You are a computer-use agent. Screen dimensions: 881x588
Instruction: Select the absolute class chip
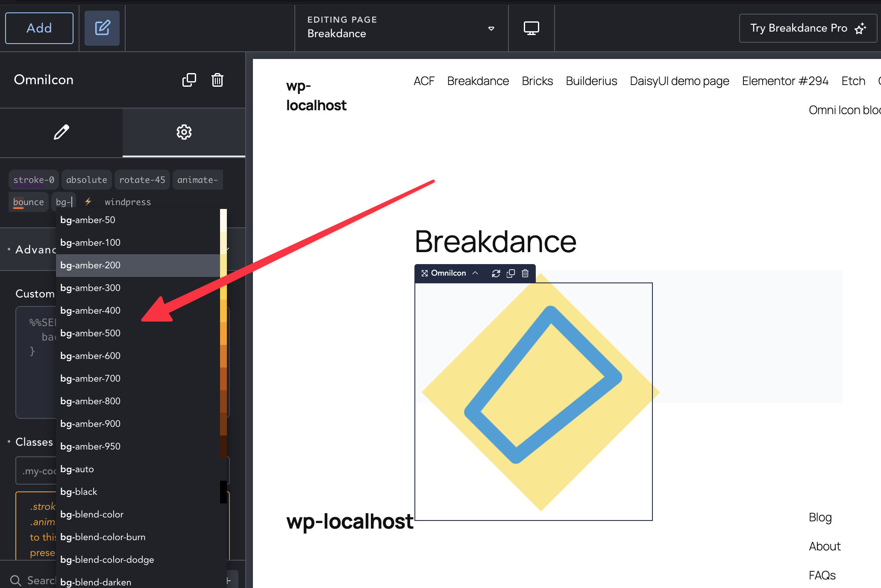[x=87, y=180]
